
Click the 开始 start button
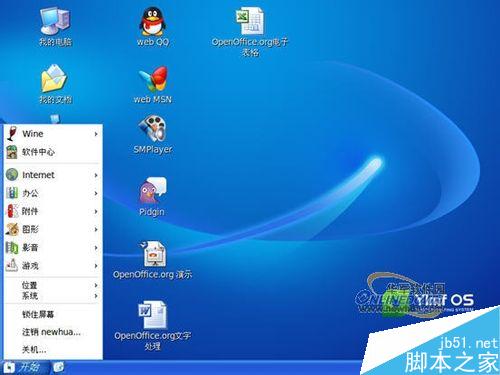(24, 367)
